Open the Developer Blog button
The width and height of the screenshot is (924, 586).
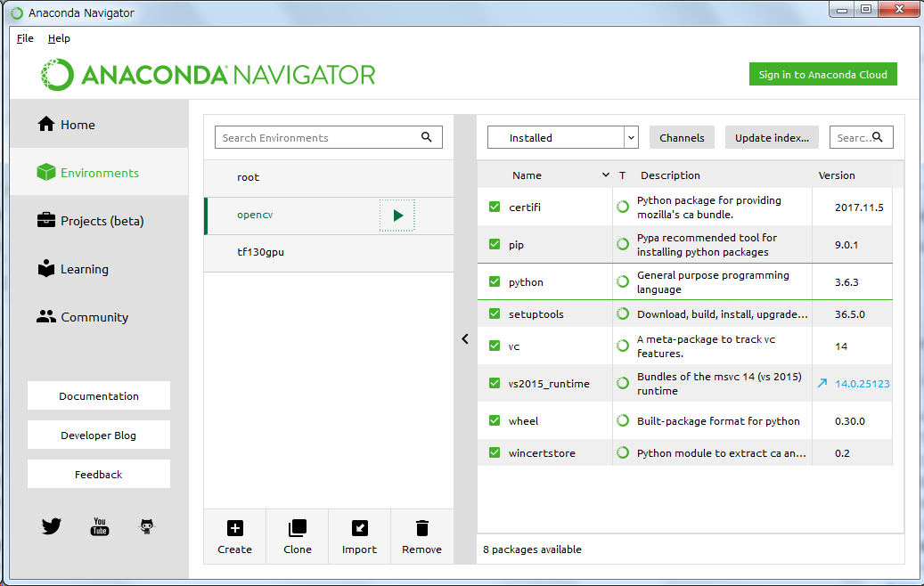(x=98, y=435)
